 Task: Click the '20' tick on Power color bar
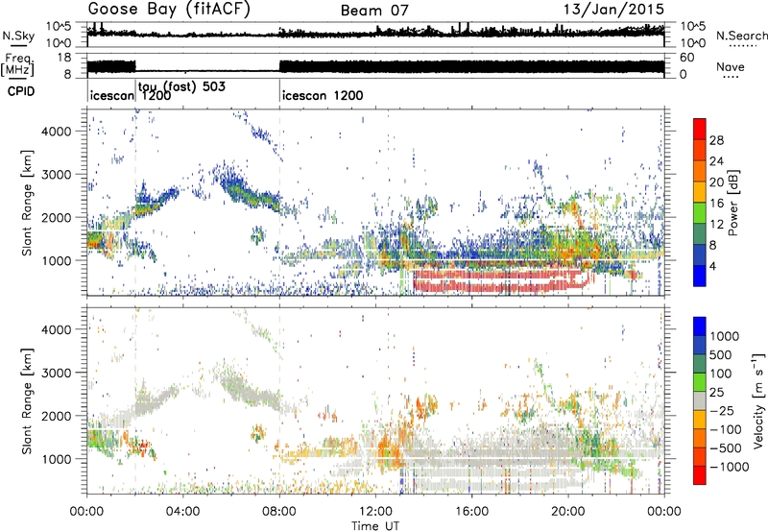[716, 182]
